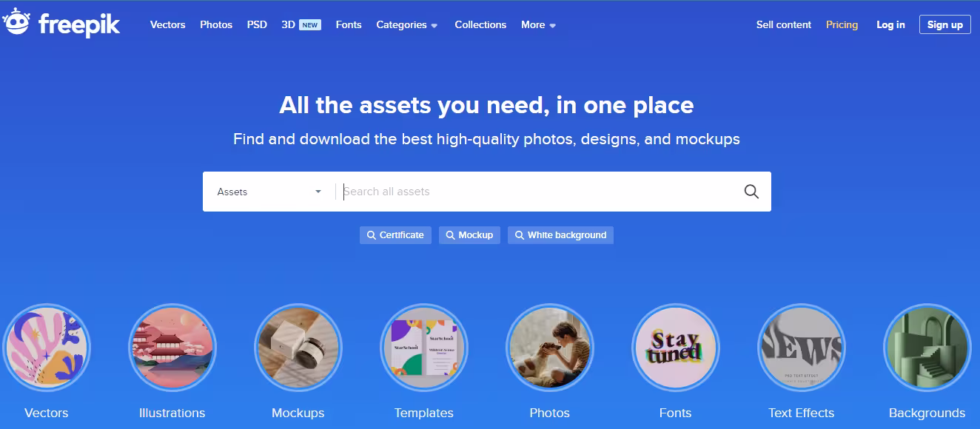980x429 pixels.
Task: Click the Sign up button
Action: pos(945,24)
